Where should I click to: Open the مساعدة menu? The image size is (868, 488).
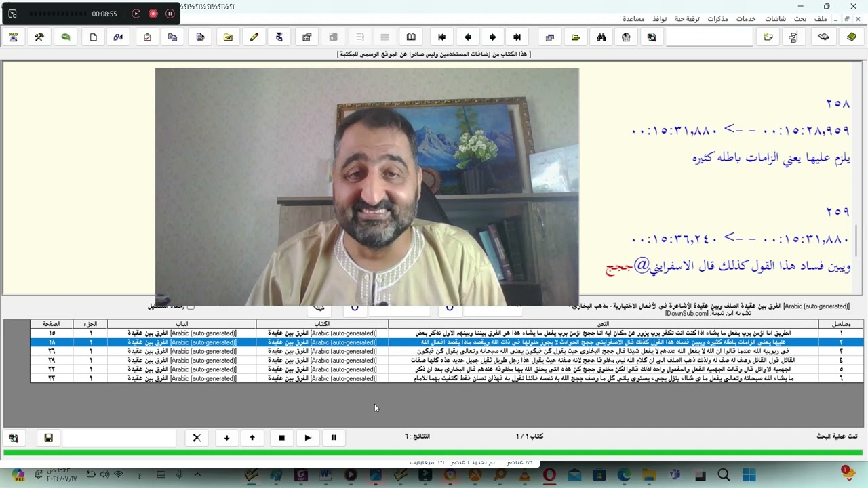pyautogui.click(x=633, y=19)
